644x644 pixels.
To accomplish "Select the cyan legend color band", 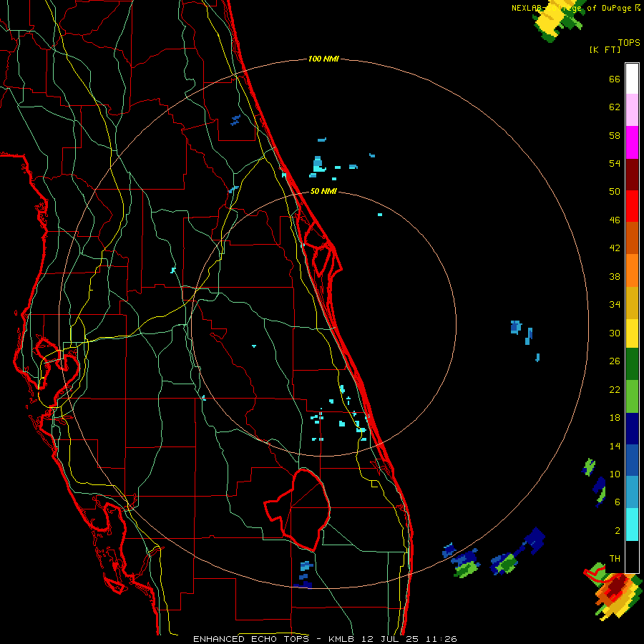I will pyautogui.click(x=632, y=525).
